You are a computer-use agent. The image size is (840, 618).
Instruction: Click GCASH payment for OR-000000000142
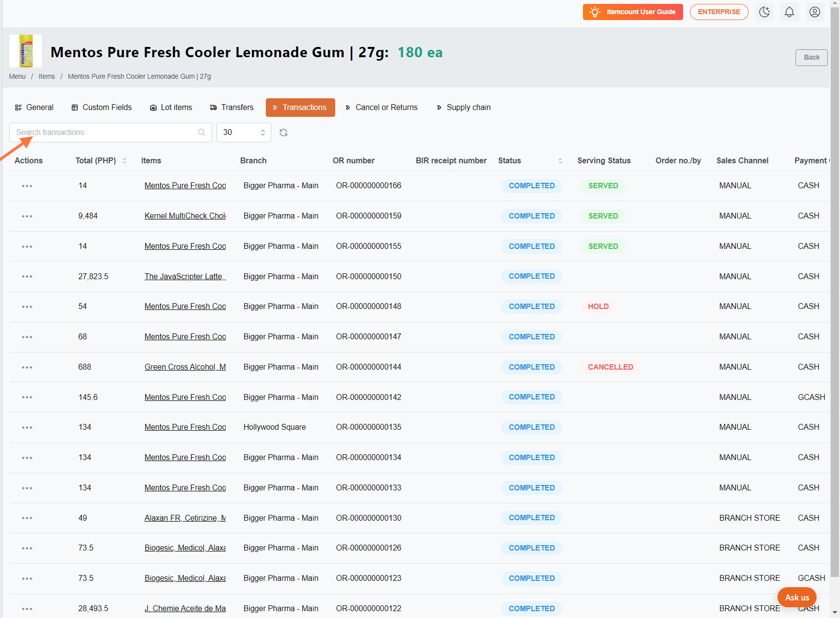[811, 397]
